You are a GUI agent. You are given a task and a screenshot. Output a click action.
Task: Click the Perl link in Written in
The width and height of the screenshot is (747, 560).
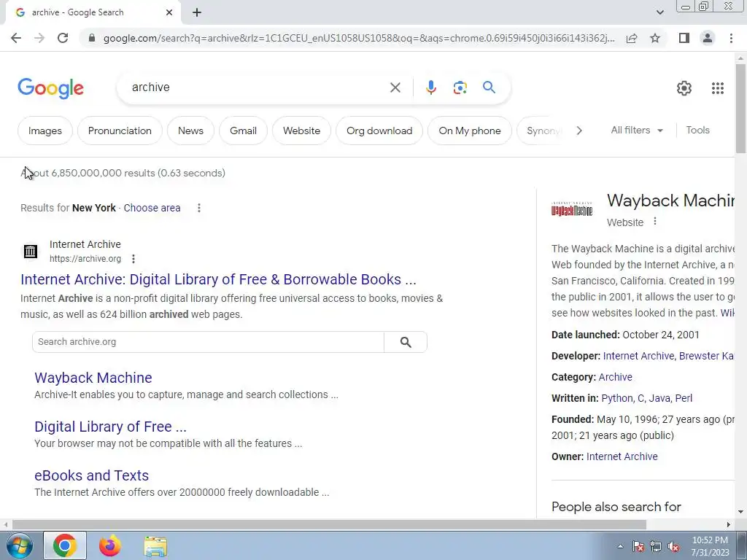[684, 398]
